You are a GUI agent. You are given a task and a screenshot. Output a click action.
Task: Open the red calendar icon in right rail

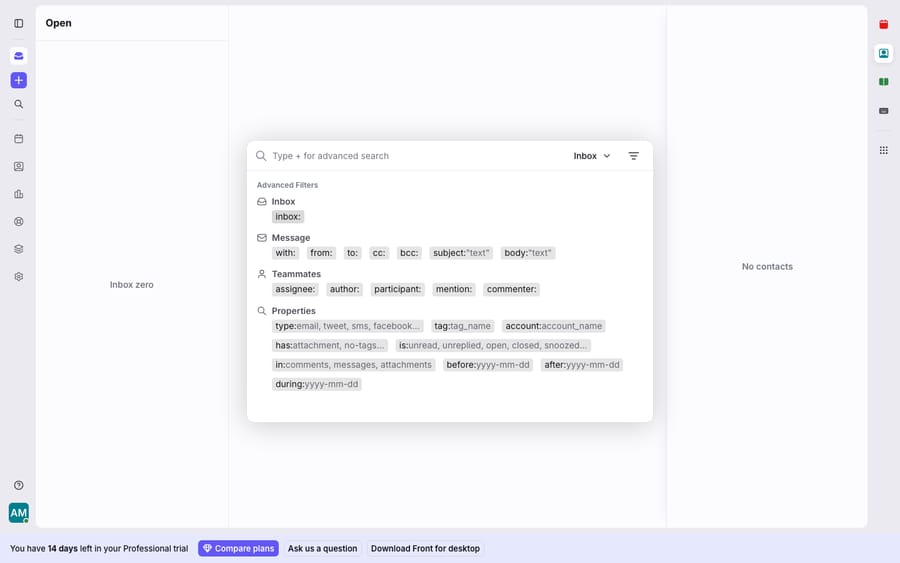(x=883, y=24)
